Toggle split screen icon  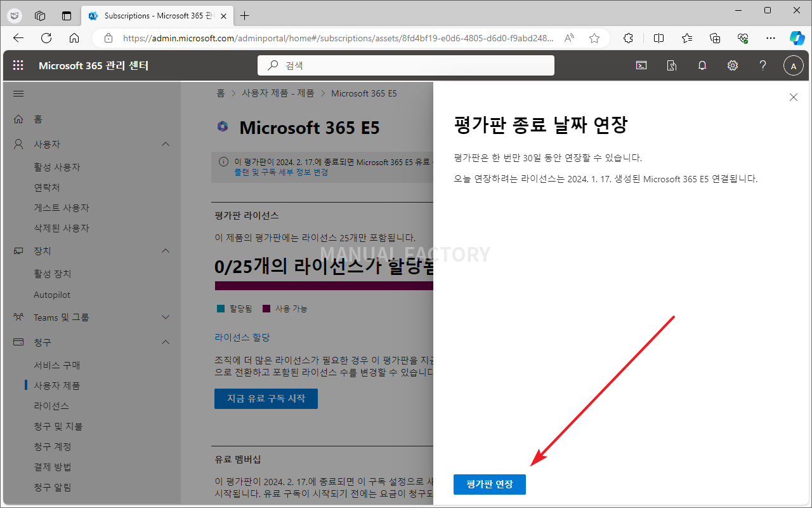click(x=659, y=38)
